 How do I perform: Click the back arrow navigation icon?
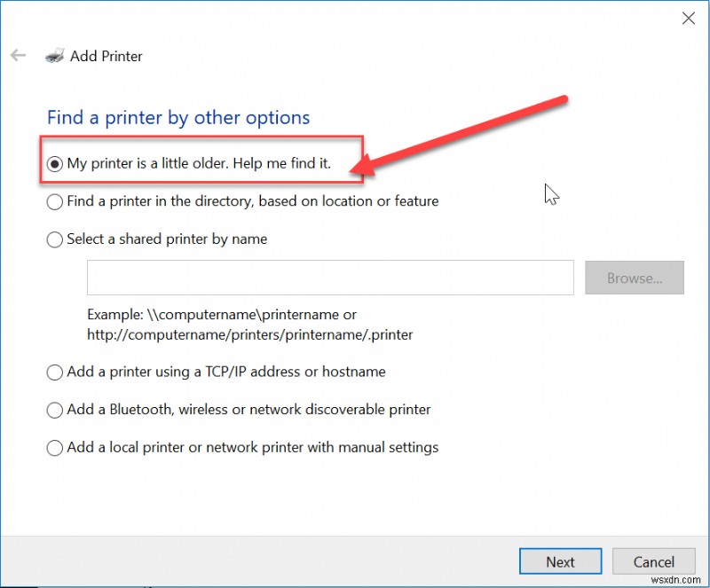tap(18, 55)
